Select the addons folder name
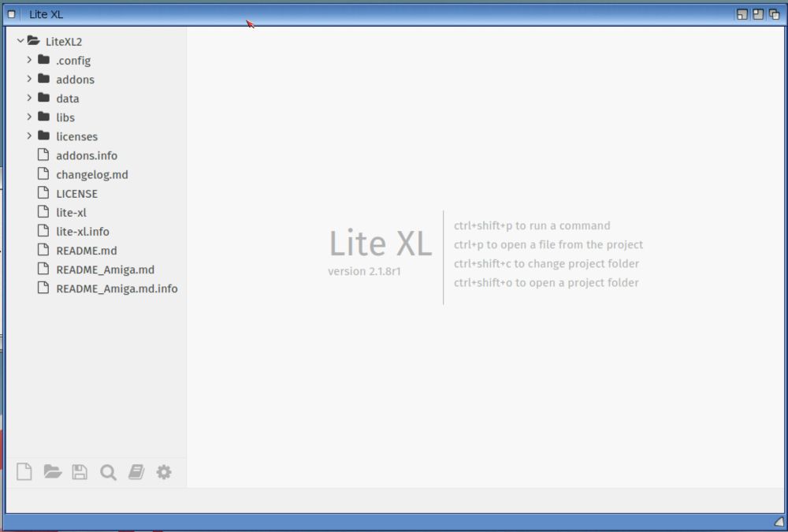The height and width of the screenshot is (532, 788). (x=76, y=80)
